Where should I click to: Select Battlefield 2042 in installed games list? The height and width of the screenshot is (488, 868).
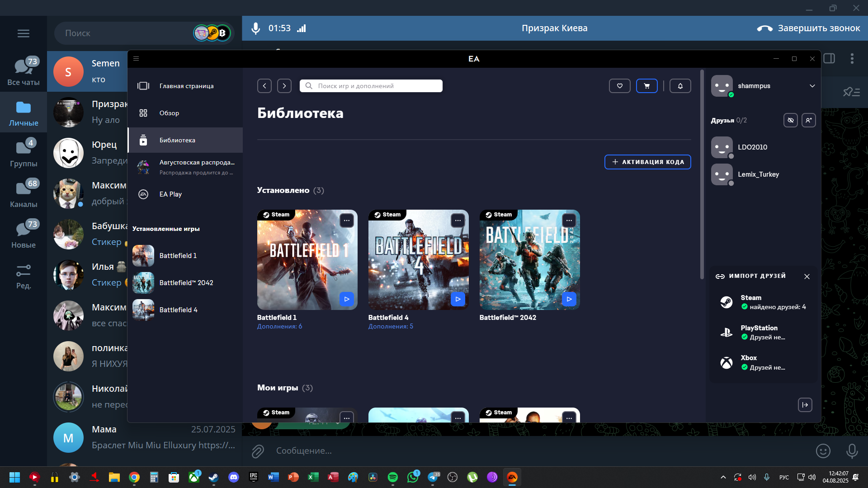(185, 283)
